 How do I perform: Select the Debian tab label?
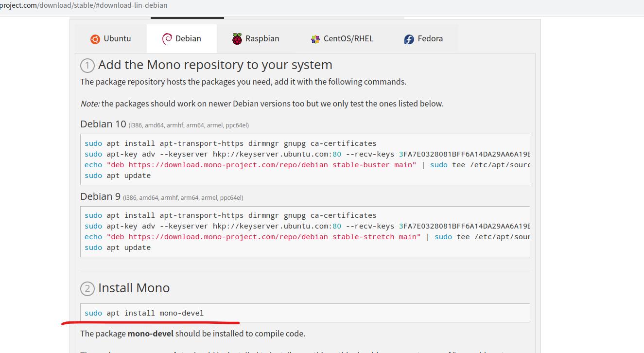pos(188,38)
